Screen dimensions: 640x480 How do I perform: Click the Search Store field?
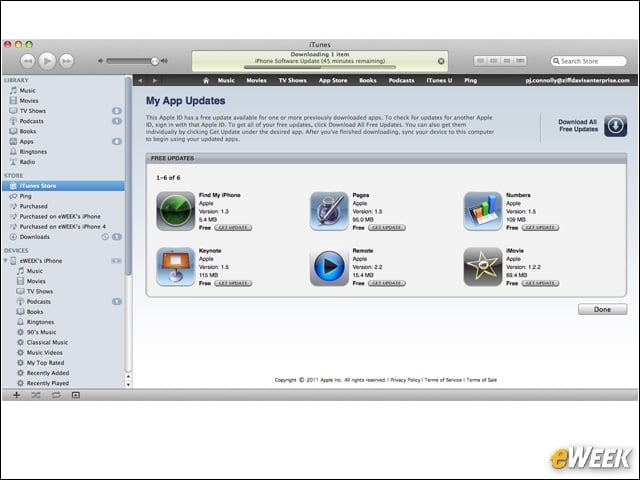coord(588,61)
